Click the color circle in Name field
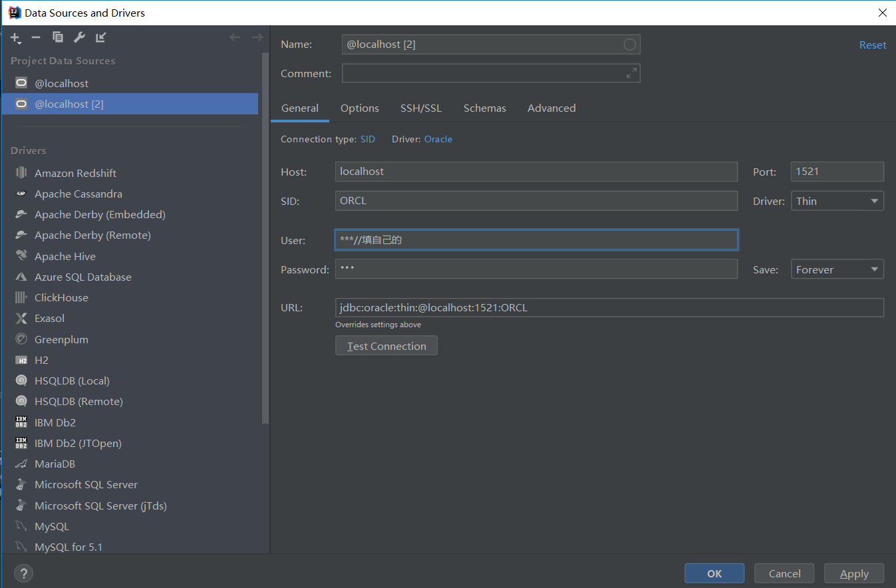 [x=629, y=45]
